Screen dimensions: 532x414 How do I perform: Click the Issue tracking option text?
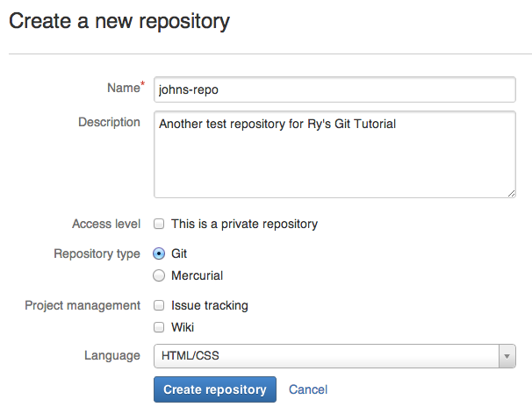[210, 305]
